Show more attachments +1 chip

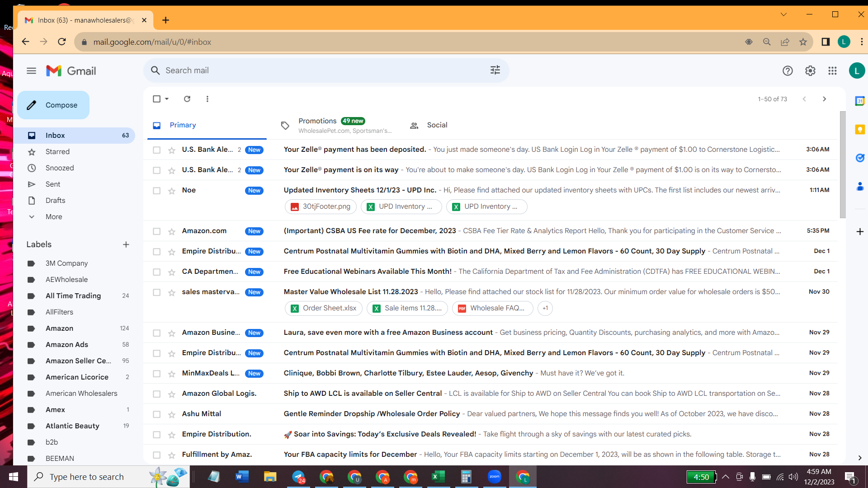[x=545, y=308]
